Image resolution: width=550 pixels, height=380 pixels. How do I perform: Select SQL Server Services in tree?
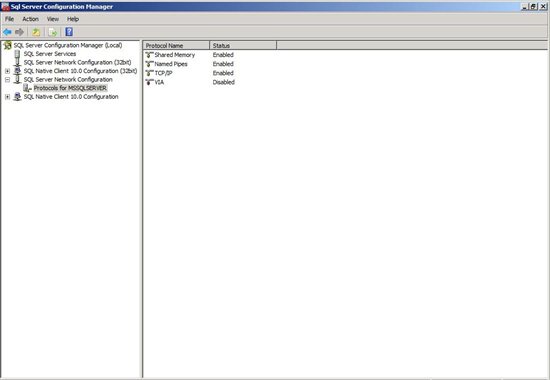(x=50, y=54)
